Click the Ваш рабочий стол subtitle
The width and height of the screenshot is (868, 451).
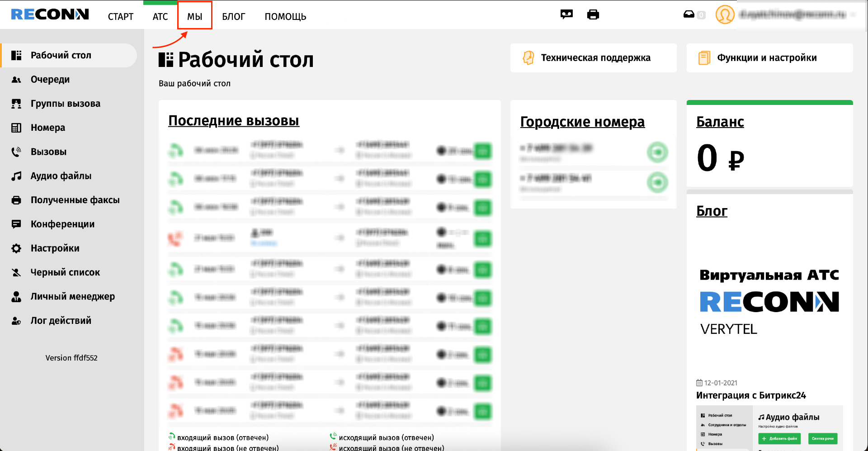194,84
